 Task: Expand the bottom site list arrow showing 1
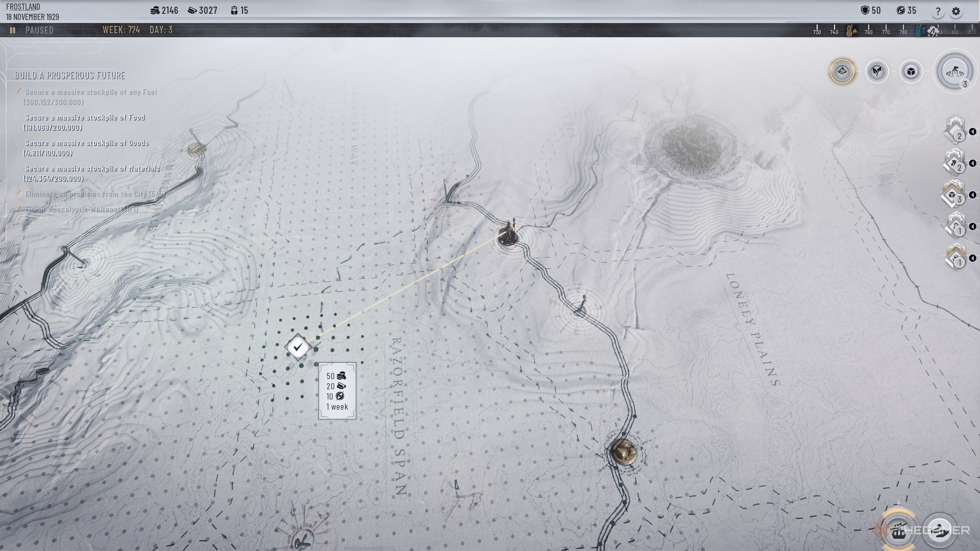point(972,258)
